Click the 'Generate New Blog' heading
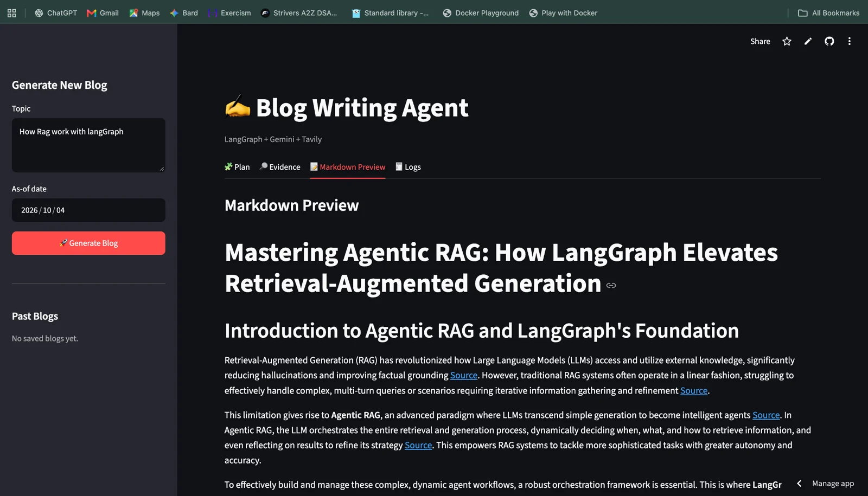Viewport: 868px width, 496px height. click(60, 85)
